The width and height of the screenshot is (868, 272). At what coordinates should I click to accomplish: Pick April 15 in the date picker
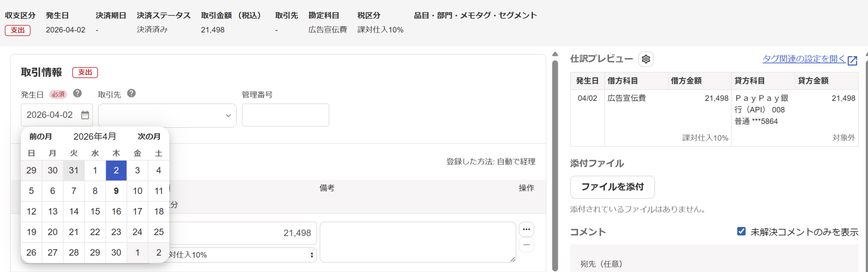[95, 212]
